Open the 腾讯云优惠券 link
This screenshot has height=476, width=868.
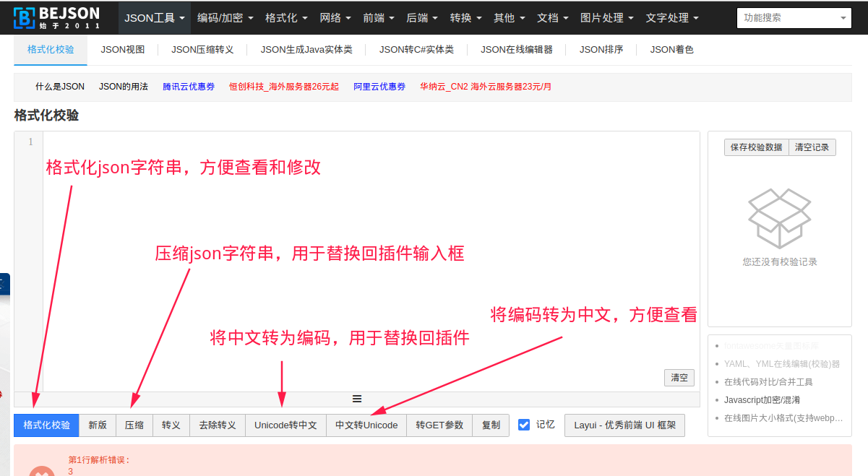tap(189, 87)
